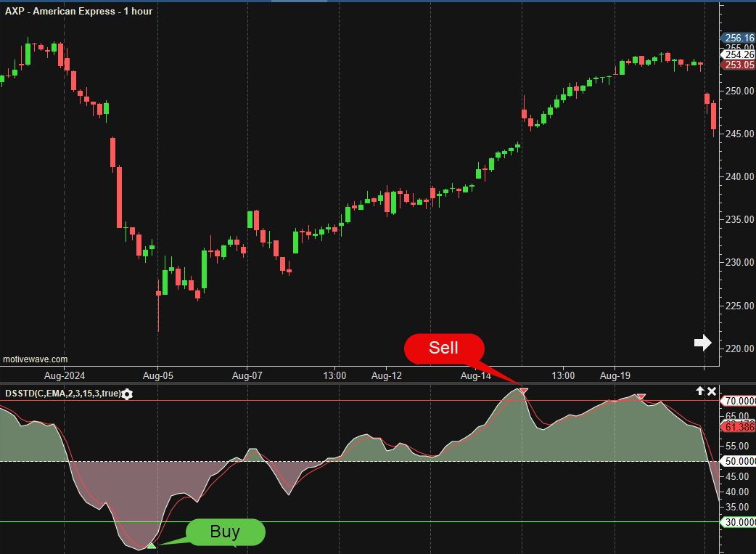
Task: Click the white 254.26 price label
Action: tap(739, 54)
